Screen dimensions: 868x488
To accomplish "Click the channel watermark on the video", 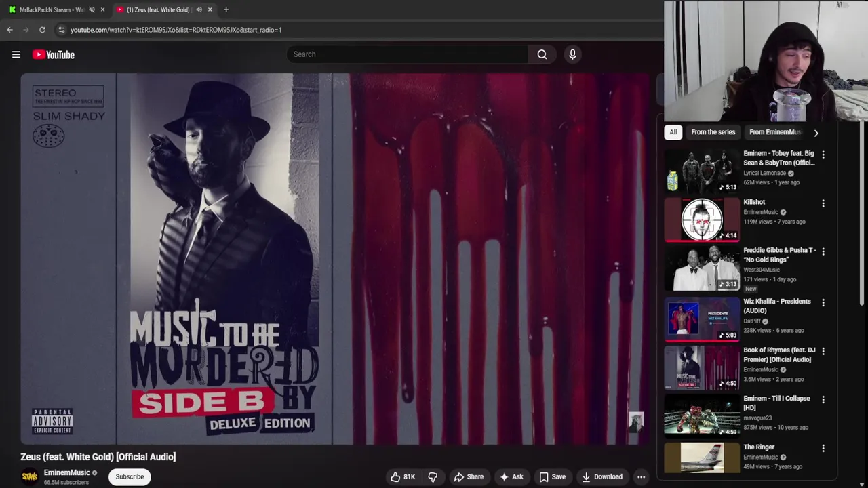I will point(635,423).
